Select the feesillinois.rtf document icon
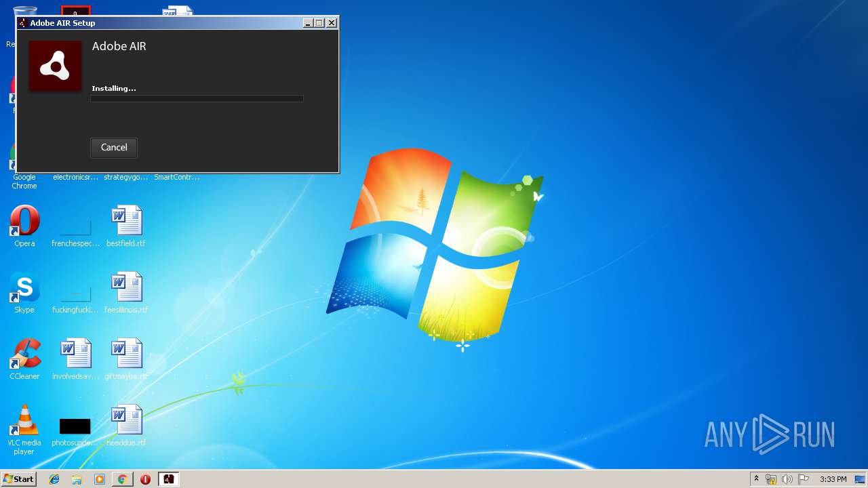The width and height of the screenshot is (868, 488). (x=126, y=293)
